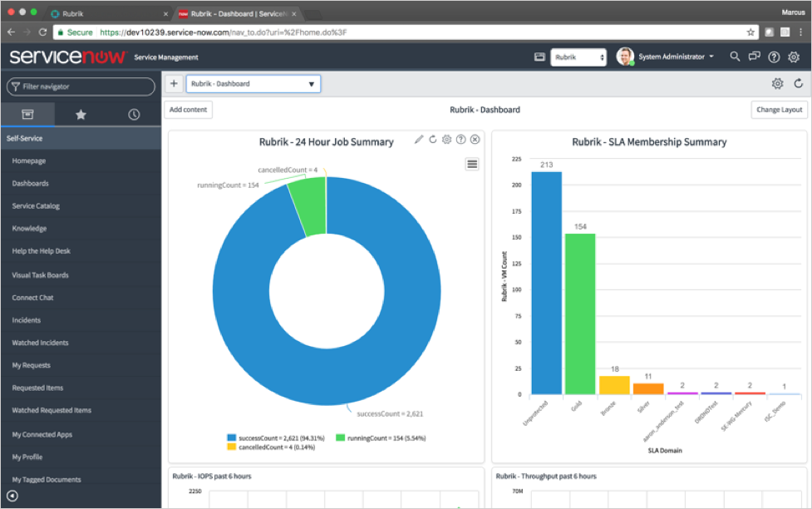Open Homepage in the navigator
The width and height of the screenshot is (812, 509).
coord(29,161)
